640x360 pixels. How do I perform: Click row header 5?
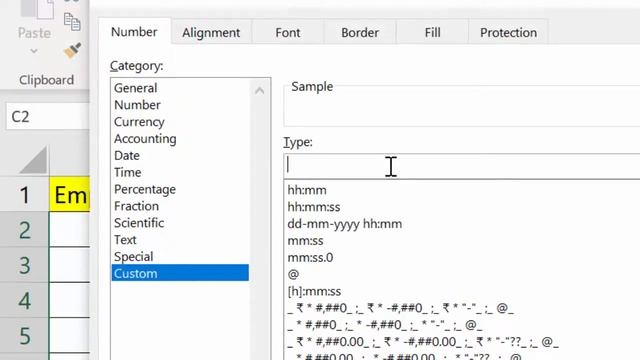24,336
